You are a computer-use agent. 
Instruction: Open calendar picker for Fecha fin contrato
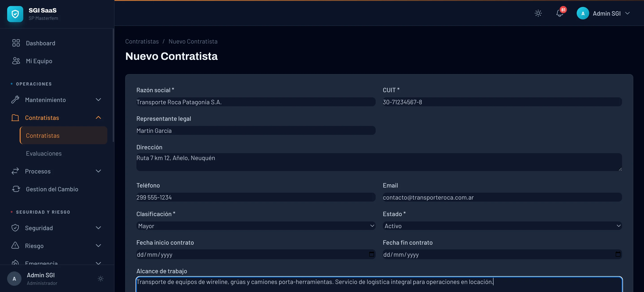pos(618,254)
